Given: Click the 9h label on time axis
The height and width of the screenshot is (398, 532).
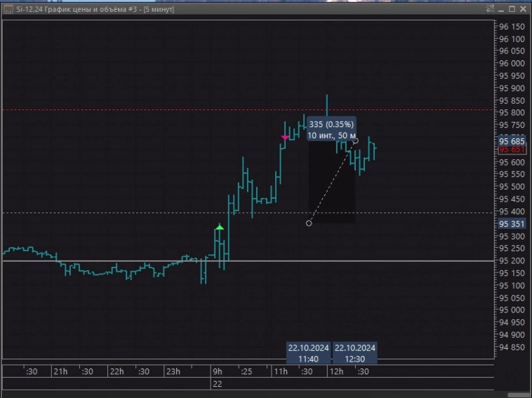Looking at the screenshot, I should pos(218,371).
